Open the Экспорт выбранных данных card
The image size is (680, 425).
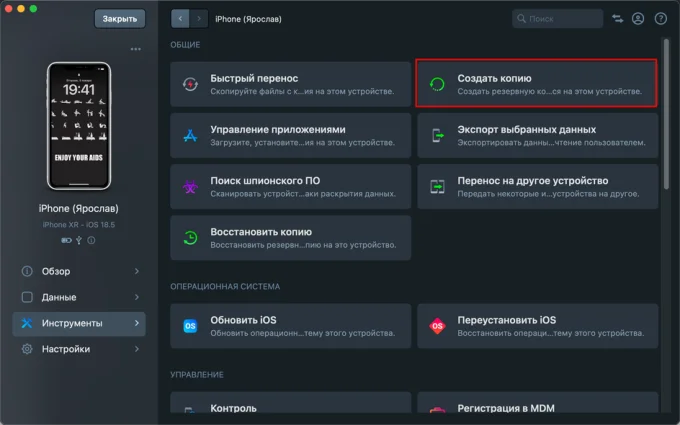(x=538, y=136)
